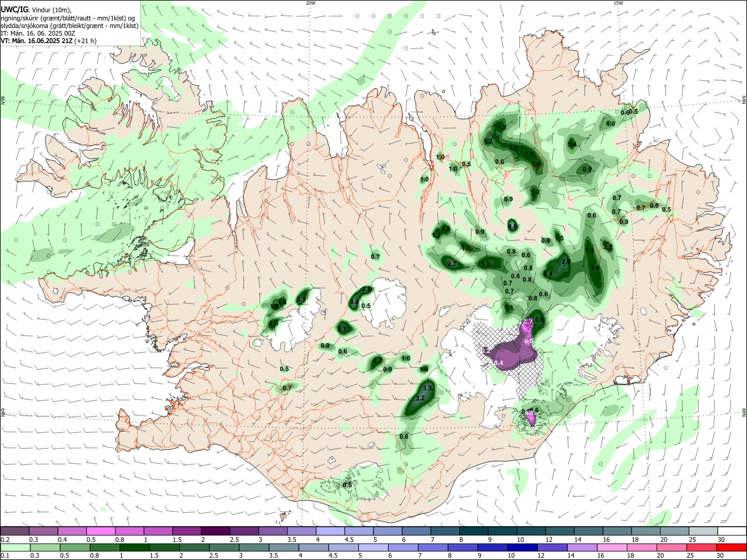Click the 'UWC/IG: Vindur (10m),' title text
Viewport: 747px width, 560px height.
[36, 10]
